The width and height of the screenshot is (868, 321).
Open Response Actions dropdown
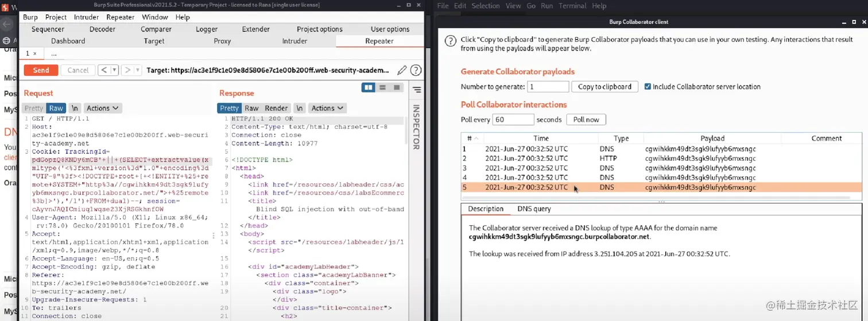(x=327, y=108)
